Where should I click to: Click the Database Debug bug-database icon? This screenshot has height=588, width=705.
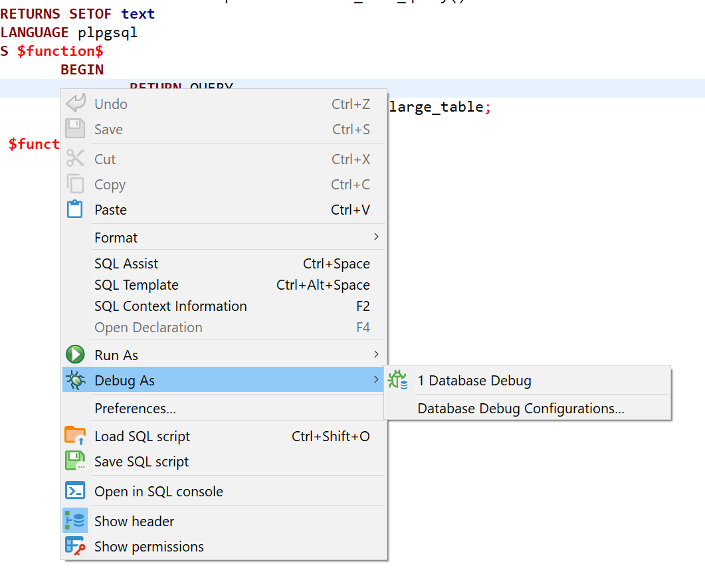[x=398, y=379]
